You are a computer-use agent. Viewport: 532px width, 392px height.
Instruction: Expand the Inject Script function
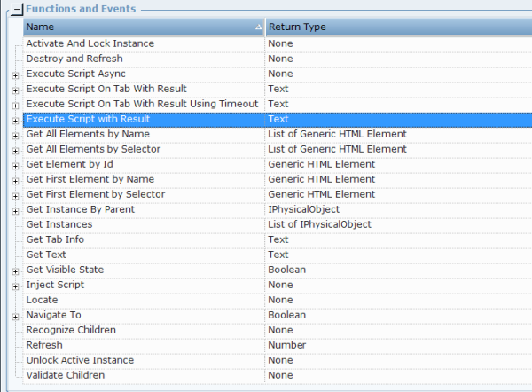click(x=15, y=286)
